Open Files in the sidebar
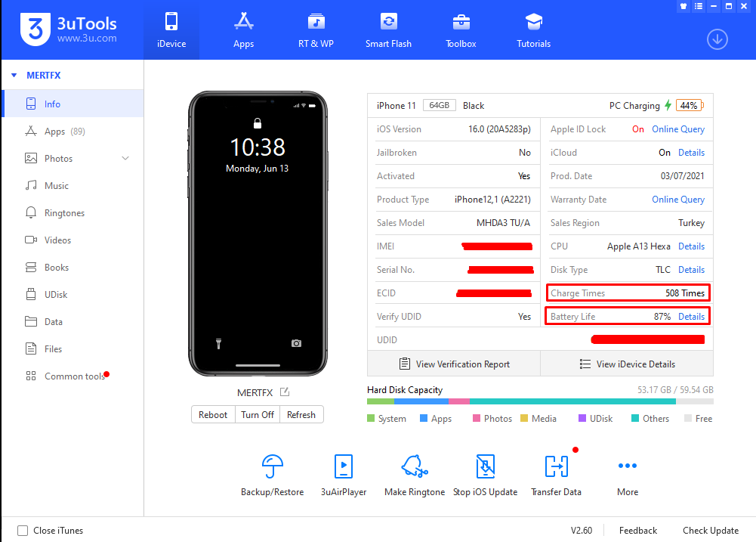Image resolution: width=756 pixels, height=542 pixels. point(73,349)
